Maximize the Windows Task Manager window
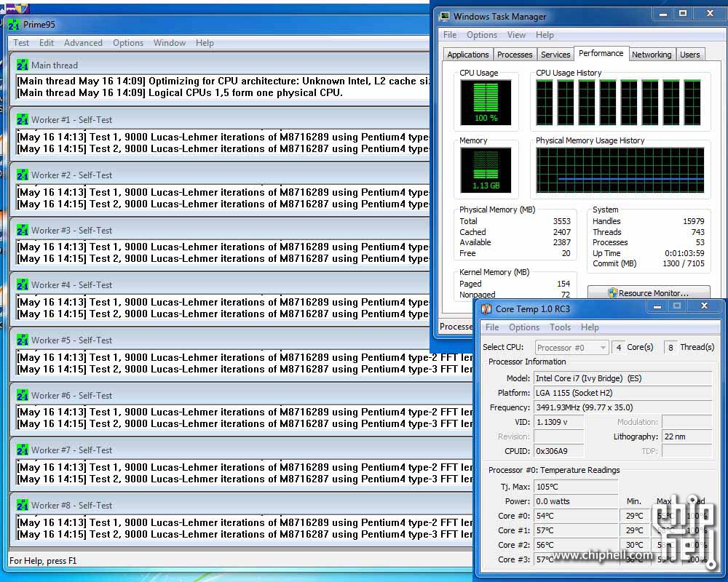 tap(683, 14)
